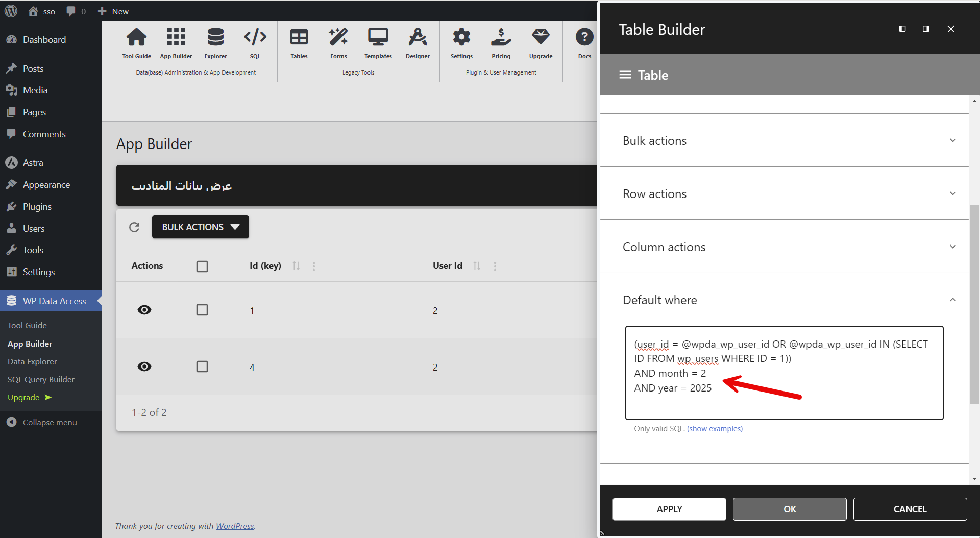Viewport: 980px width, 538px height.
Task: Click the Table Builder panel vertical scrollbar
Action: [974, 304]
